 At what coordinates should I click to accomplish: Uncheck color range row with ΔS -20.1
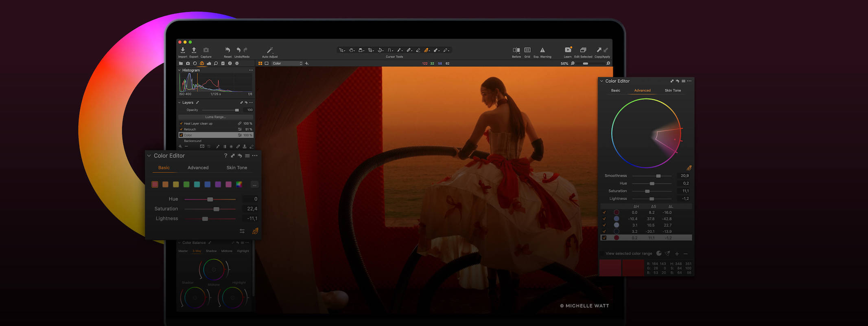coord(604,231)
